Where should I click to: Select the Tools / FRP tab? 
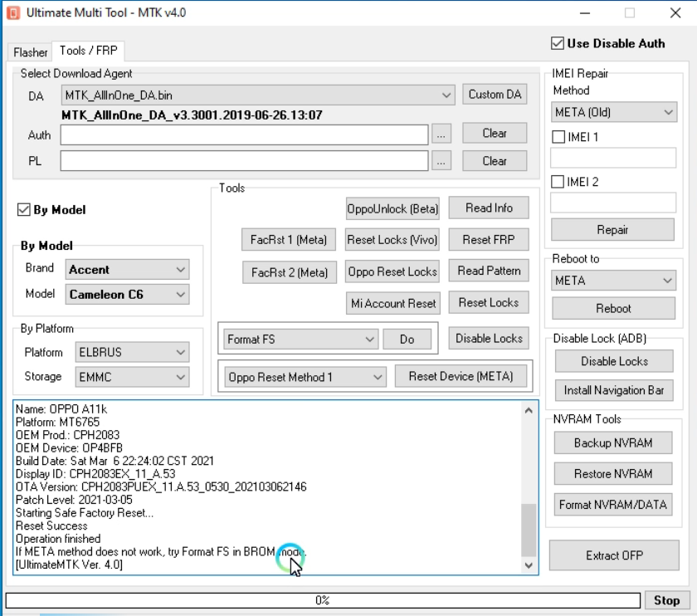[x=89, y=51]
